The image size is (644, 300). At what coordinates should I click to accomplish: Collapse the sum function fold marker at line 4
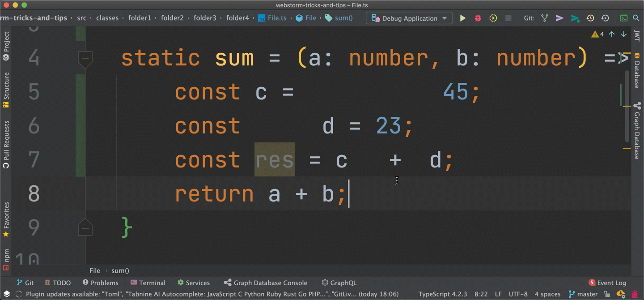point(85,59)
